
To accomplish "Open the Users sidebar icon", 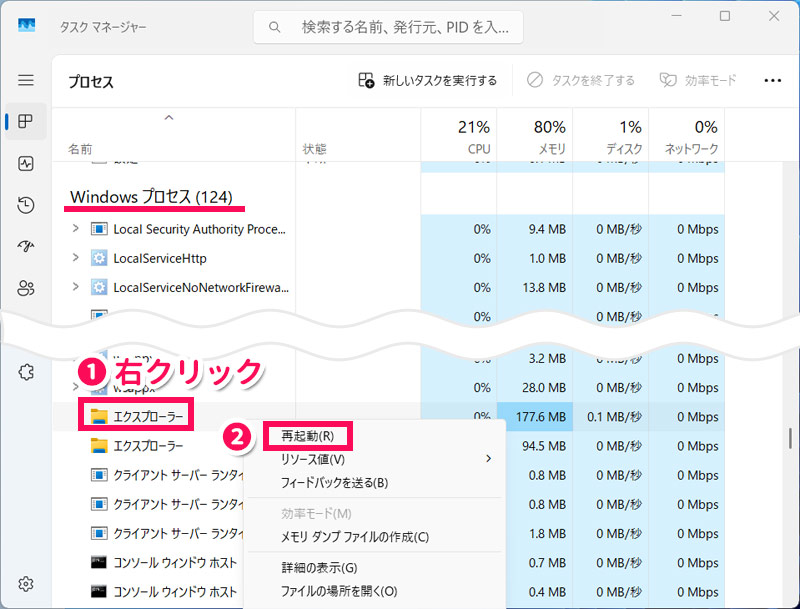I will tap(26, 288).
